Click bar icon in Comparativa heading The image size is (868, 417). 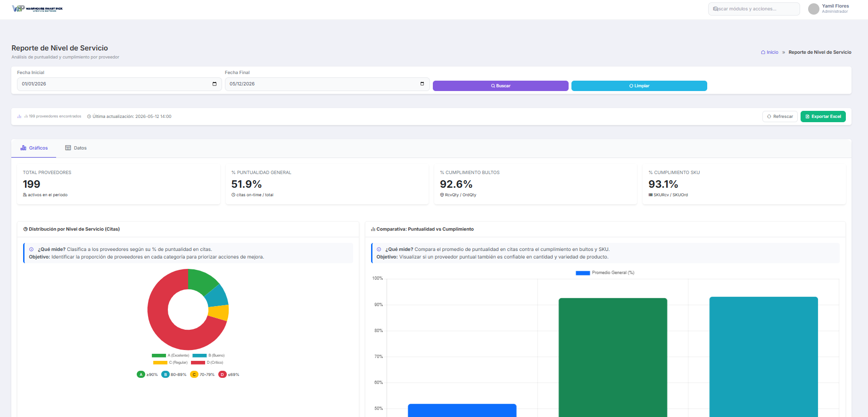[373, 229]
